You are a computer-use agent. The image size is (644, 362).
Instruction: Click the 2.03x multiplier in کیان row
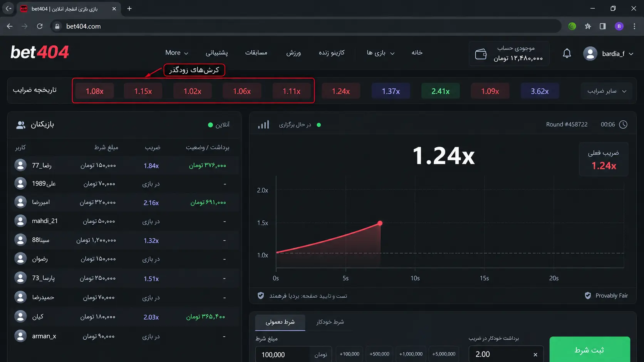[x=151, y=317]
